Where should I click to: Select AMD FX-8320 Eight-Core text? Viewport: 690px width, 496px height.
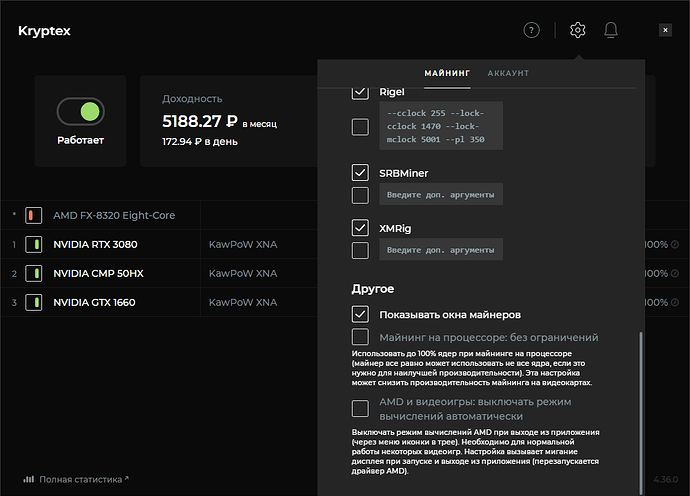point(114,215)
